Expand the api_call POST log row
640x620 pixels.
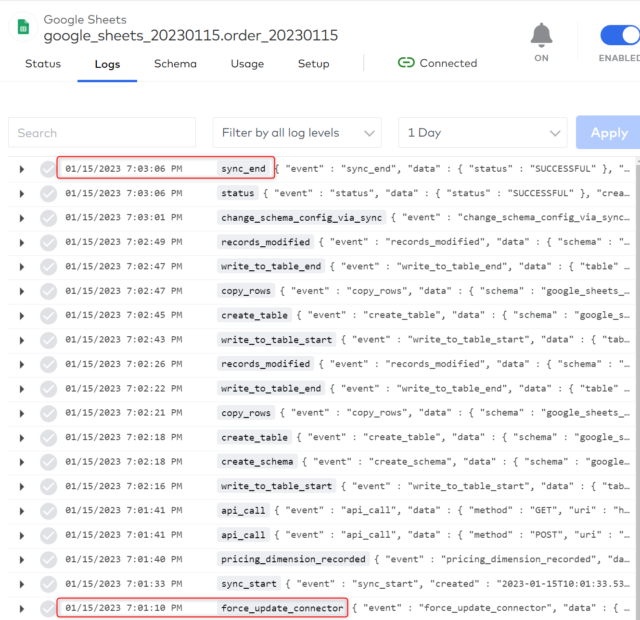point(22,535)
